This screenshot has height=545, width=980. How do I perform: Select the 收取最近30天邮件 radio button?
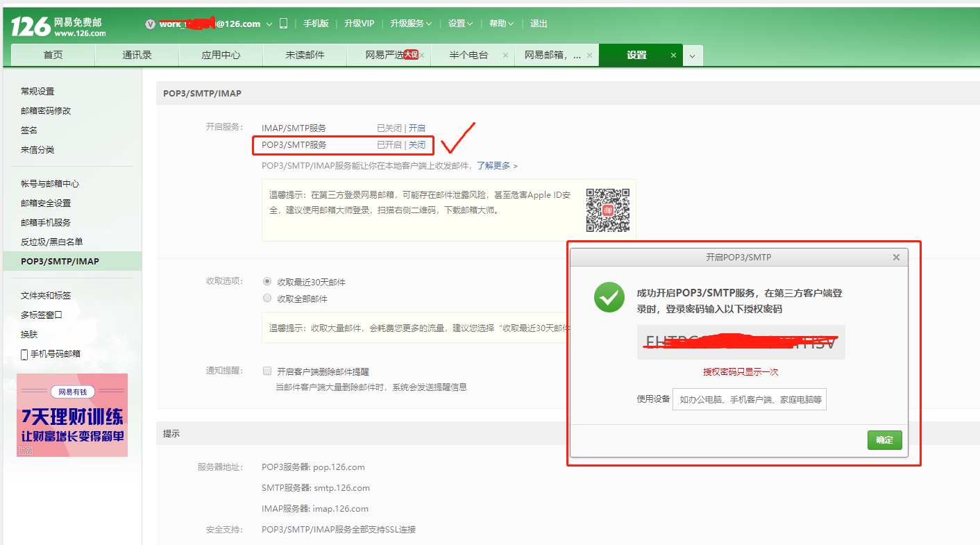tap(267, 280)
